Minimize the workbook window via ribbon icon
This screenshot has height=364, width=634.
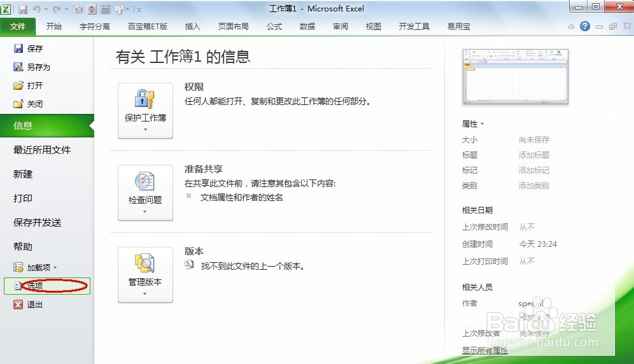tap(599, 27)
